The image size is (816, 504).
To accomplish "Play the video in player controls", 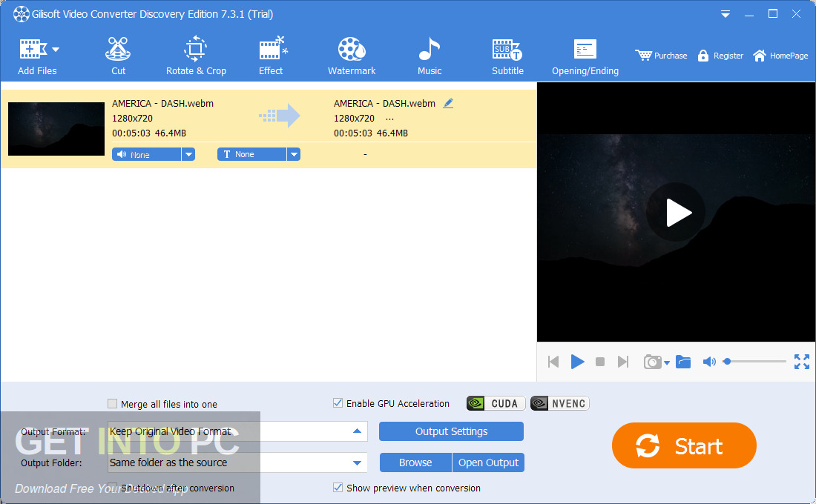I will (x=577, y=362).
